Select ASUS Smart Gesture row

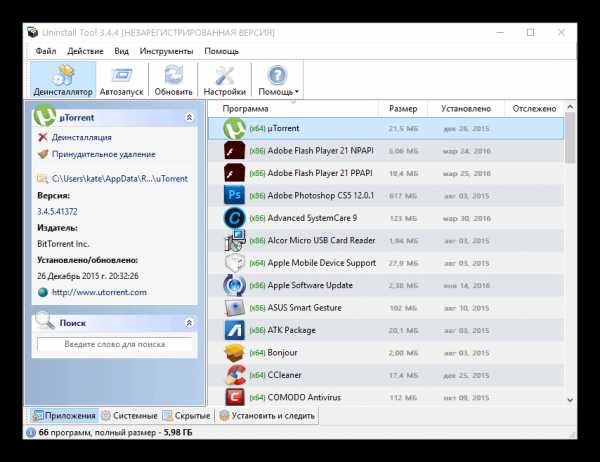click(x=386, y=308)
